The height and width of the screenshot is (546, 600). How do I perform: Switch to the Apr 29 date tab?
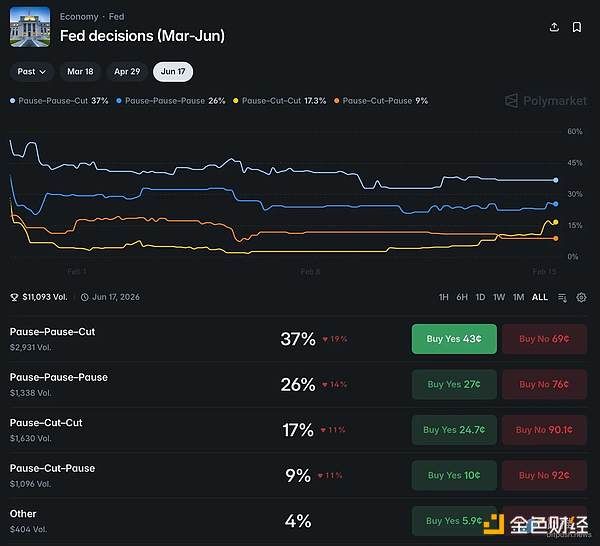point(127,72)
